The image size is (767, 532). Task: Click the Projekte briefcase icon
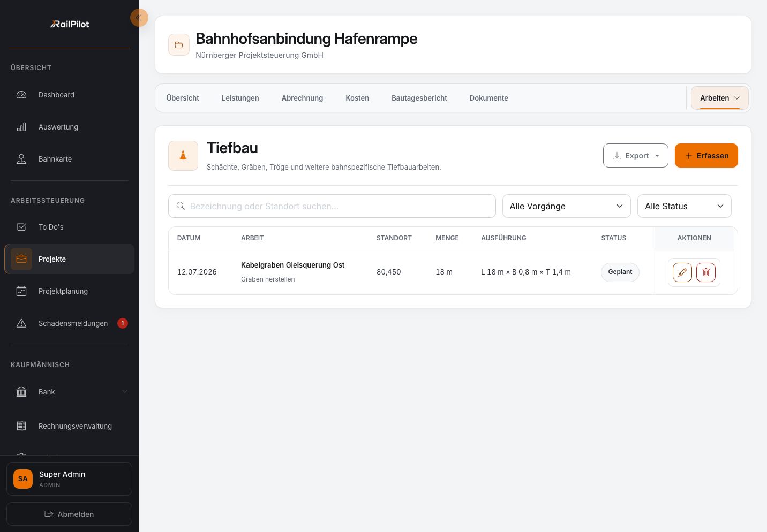(21, 259)
